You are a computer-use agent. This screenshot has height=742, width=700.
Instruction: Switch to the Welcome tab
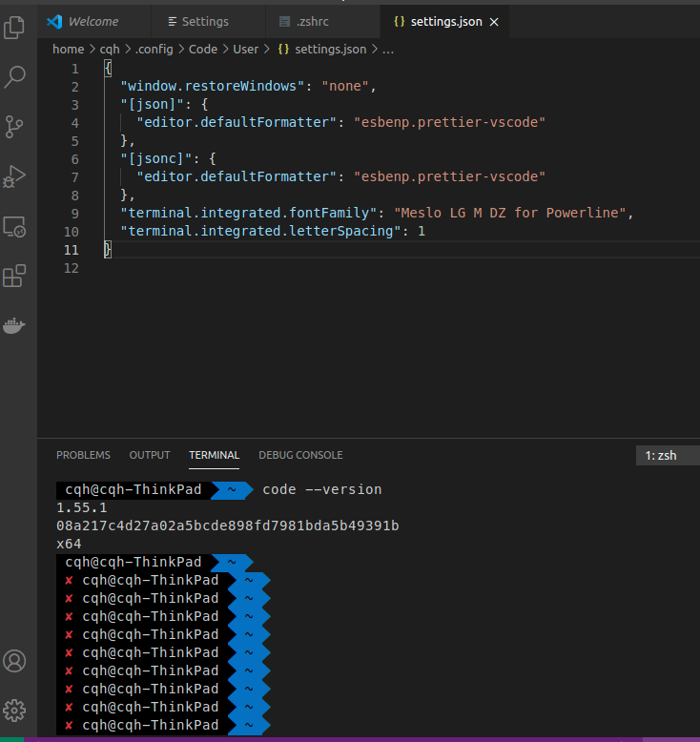coord(94,22)
